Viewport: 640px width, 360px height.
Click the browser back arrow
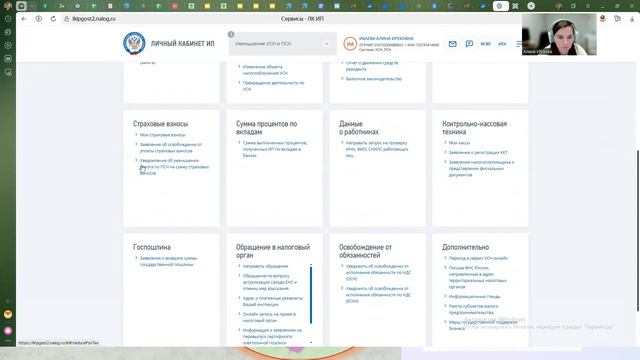24,19
